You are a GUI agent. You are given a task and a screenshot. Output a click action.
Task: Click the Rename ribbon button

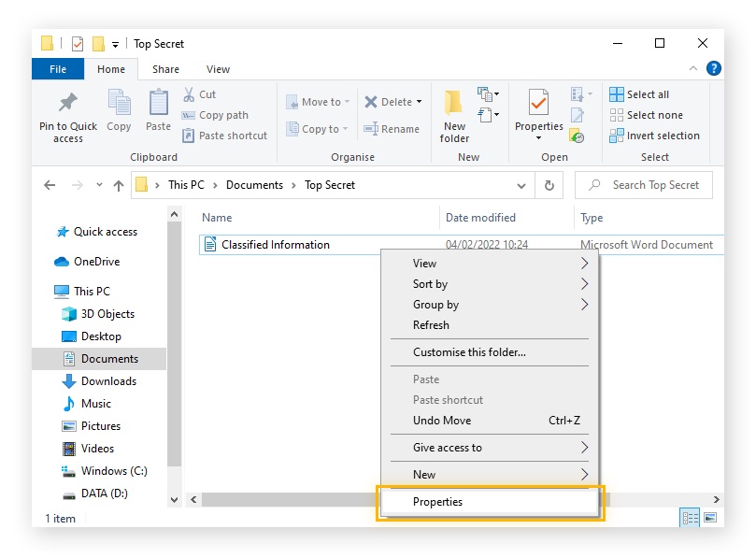pos(392,129)
